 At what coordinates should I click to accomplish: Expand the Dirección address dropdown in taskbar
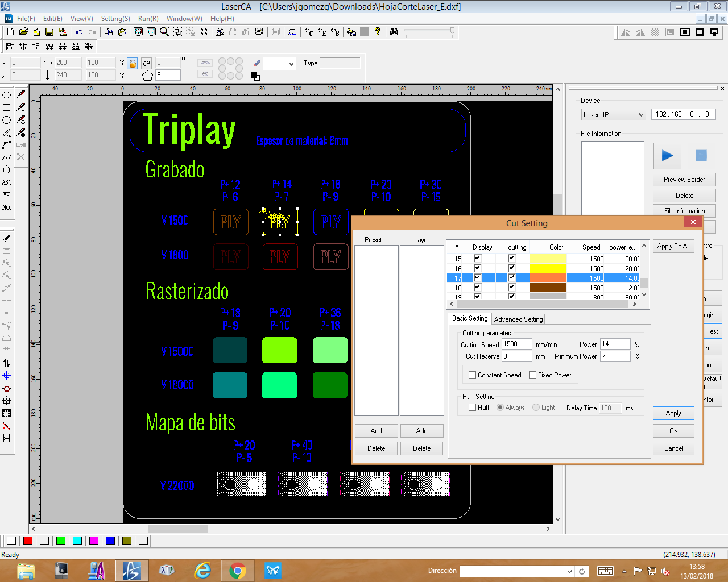click(569, 571)
